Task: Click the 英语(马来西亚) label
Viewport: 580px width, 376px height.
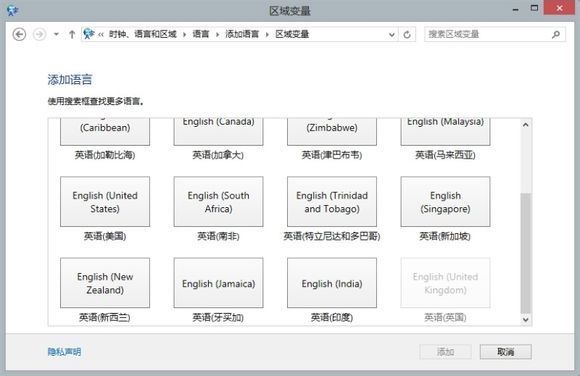Action: (x=445, y=155)
